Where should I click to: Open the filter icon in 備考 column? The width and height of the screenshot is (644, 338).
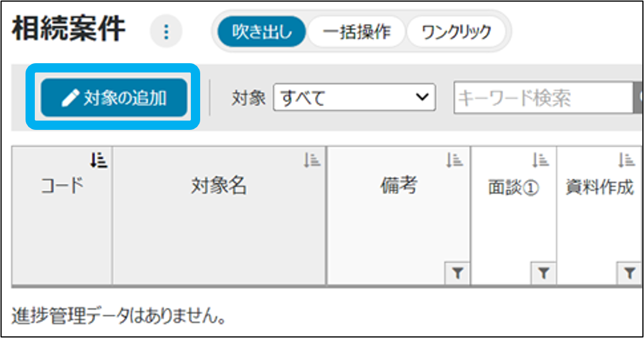pos(457,274)
